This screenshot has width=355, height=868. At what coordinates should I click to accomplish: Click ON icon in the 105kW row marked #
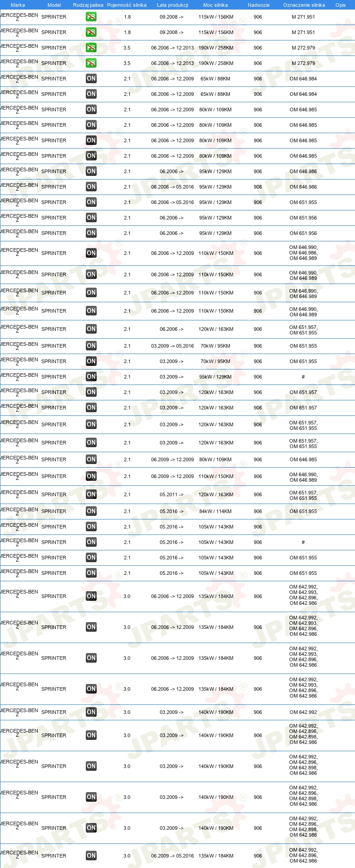[x=91, y=542]
